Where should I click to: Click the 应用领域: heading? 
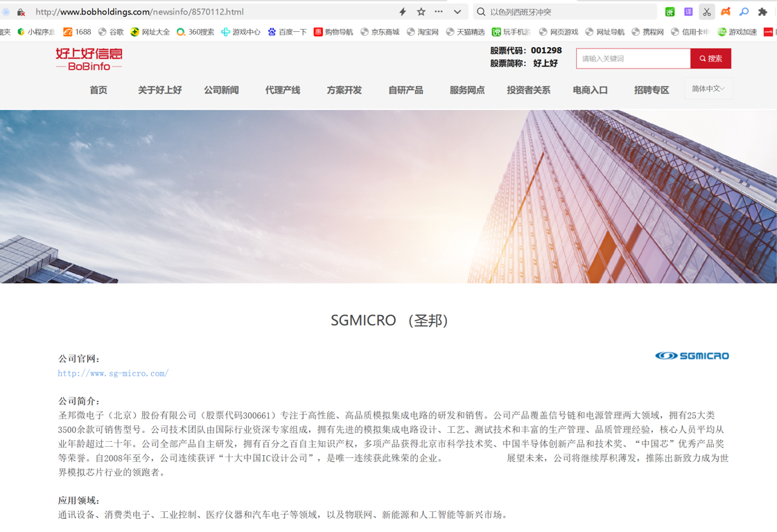pyautogui.click(x=79, y=501)
